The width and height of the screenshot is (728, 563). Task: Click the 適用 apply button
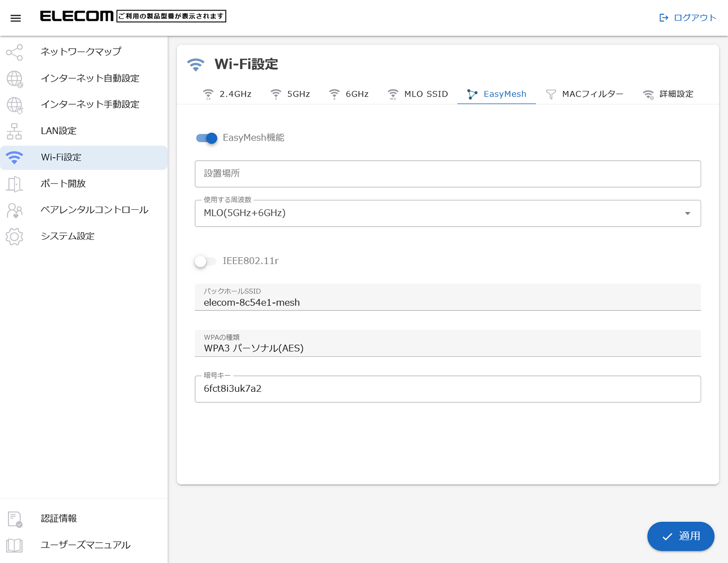click(x=681, y=536)
